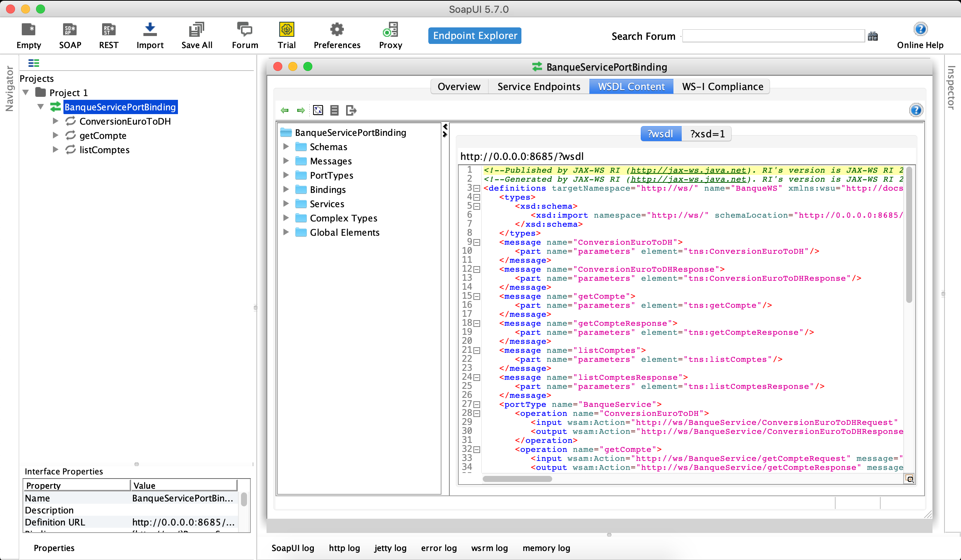Select the ?xsd=1 tab
Viewport: 961px width, 560px height.
click(x=706, y=134)
